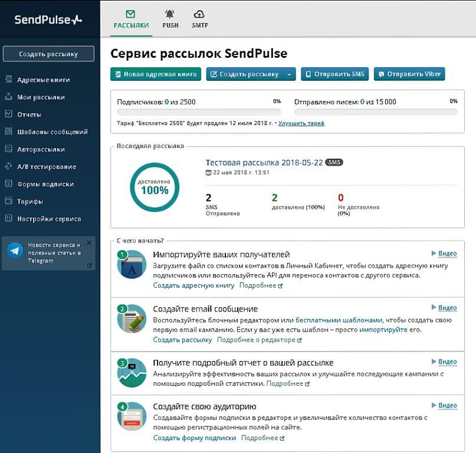The width and height of the screenshot is (476, 453).
Task: Play Видео for Создайте email сообщение
Action: pyautogui.click(x=444, y=308)
